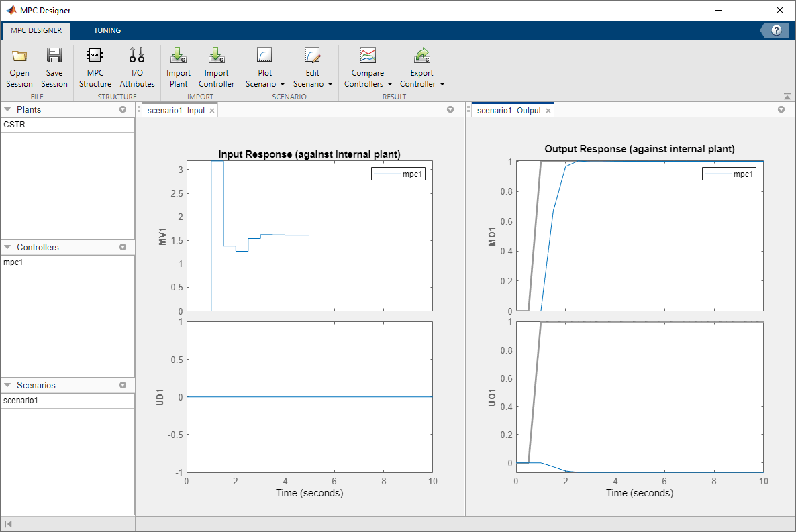Click the Output Response plot title
The height and width of the screenshot is (532, 796).
coord(639,149)
